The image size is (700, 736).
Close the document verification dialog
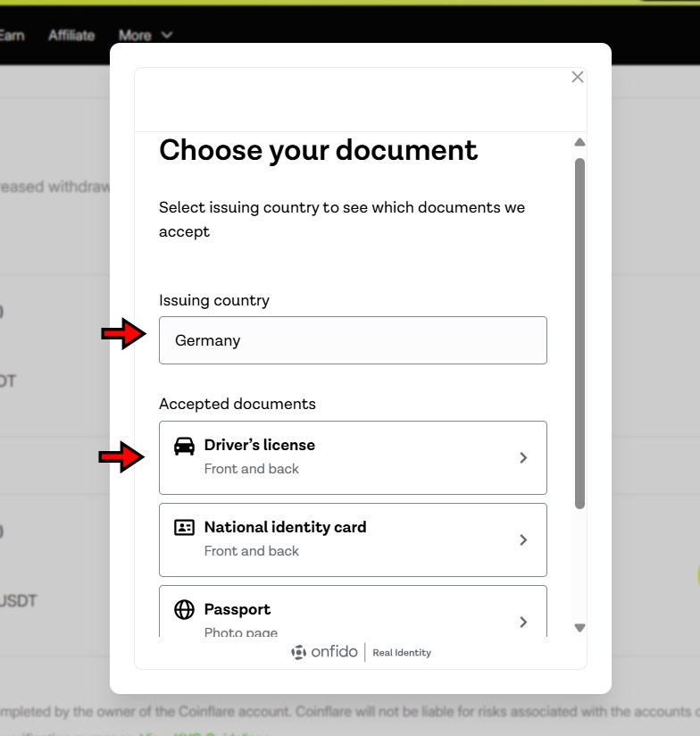pos(578,77)
